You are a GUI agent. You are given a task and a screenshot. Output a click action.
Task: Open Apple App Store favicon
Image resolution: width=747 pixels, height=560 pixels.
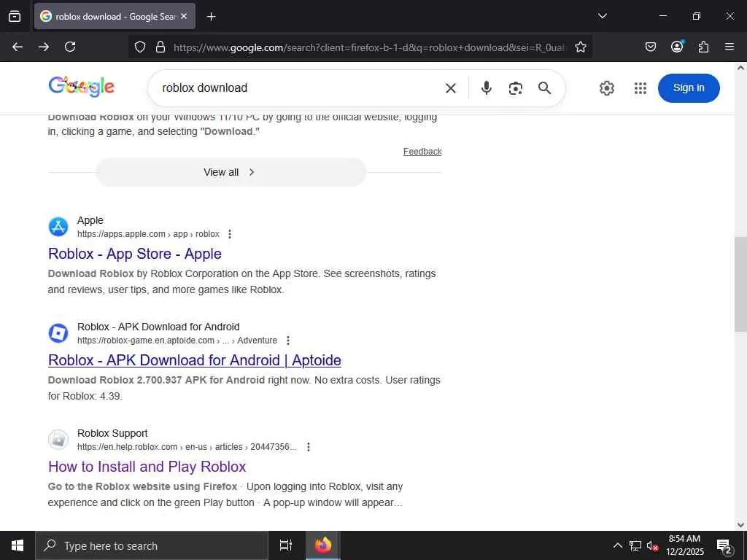click(58, 227)
